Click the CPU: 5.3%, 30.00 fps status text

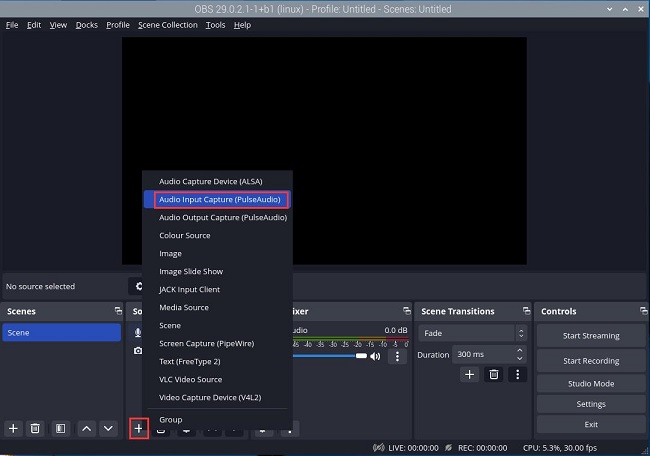(x=560, y=448)
